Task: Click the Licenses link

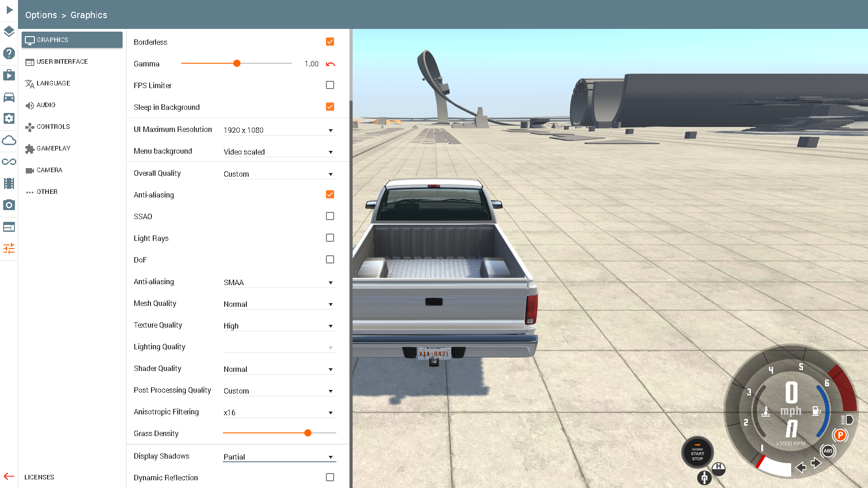Action: [39, 477]
